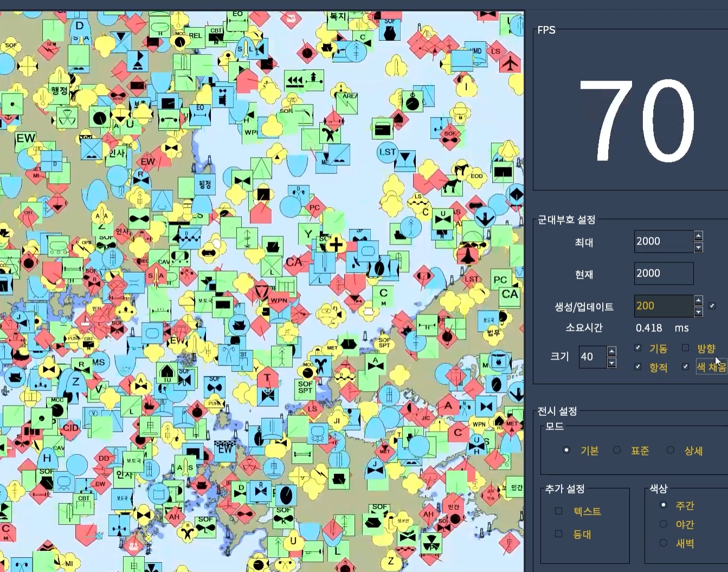This screenshot has height=572, width=728.
Task: Select the red PC diamond symbol
Action: point(314,208)
